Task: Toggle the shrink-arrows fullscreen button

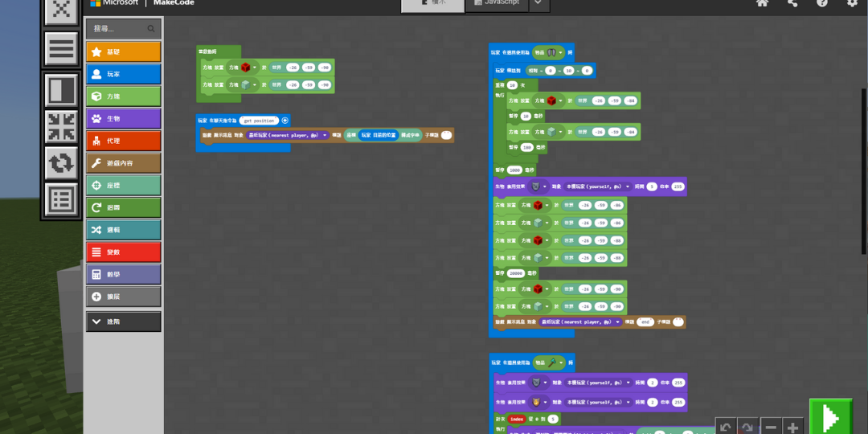Action: 62,127
